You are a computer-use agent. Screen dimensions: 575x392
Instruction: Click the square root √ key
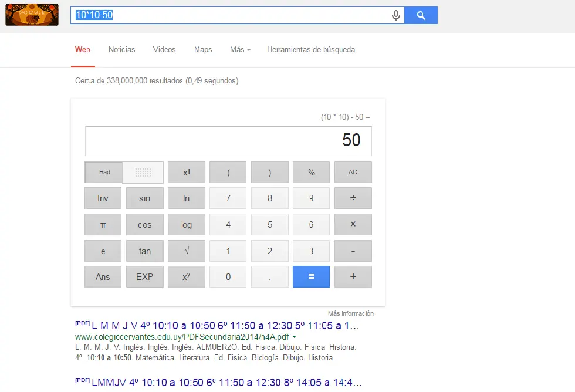point(187,251)
